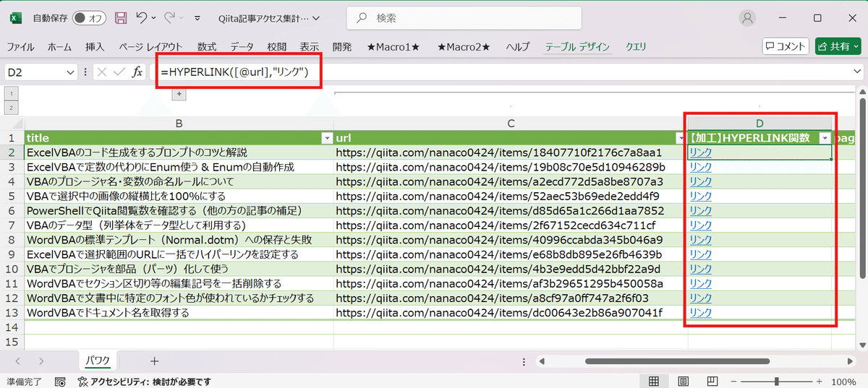The width and height of the screenshot is (868, 388).
Task: Open the ★Macro2★ tab
Action: [x=464, y=46]
